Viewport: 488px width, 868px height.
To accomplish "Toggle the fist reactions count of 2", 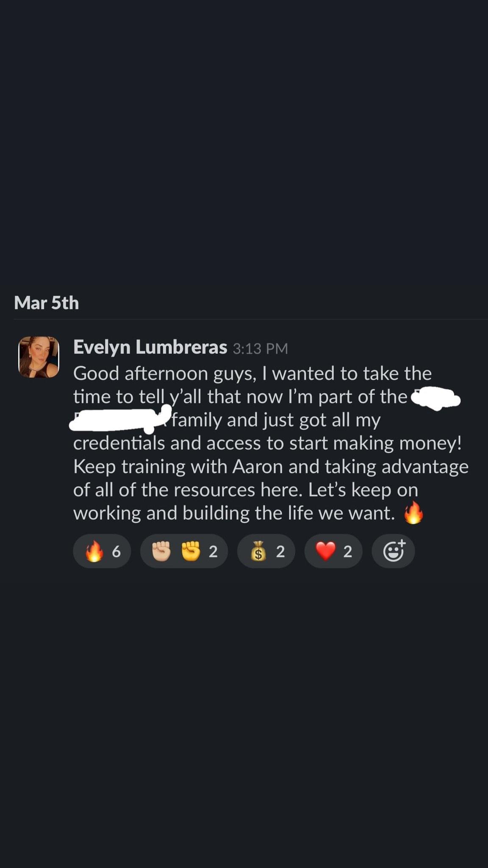I will pos(213,551).
